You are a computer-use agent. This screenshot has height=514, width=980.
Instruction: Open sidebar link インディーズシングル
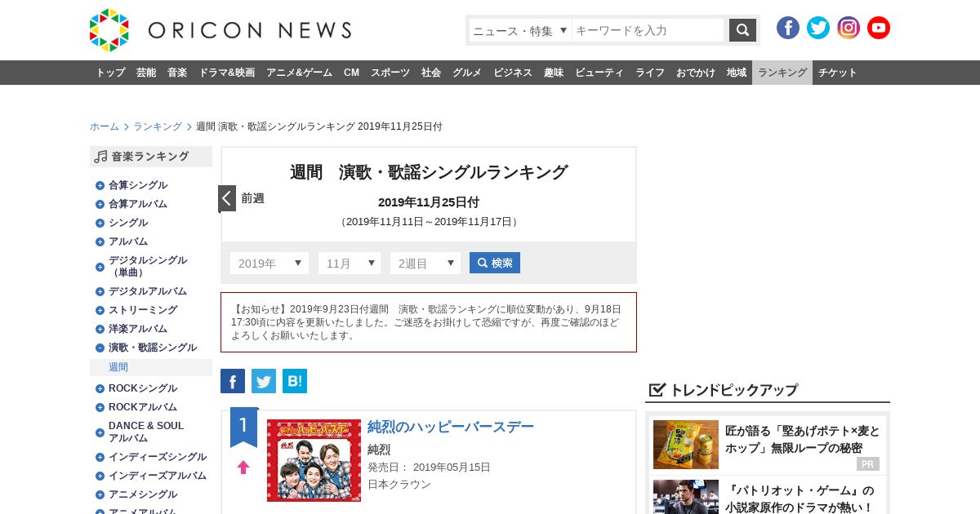pos(158,457)
